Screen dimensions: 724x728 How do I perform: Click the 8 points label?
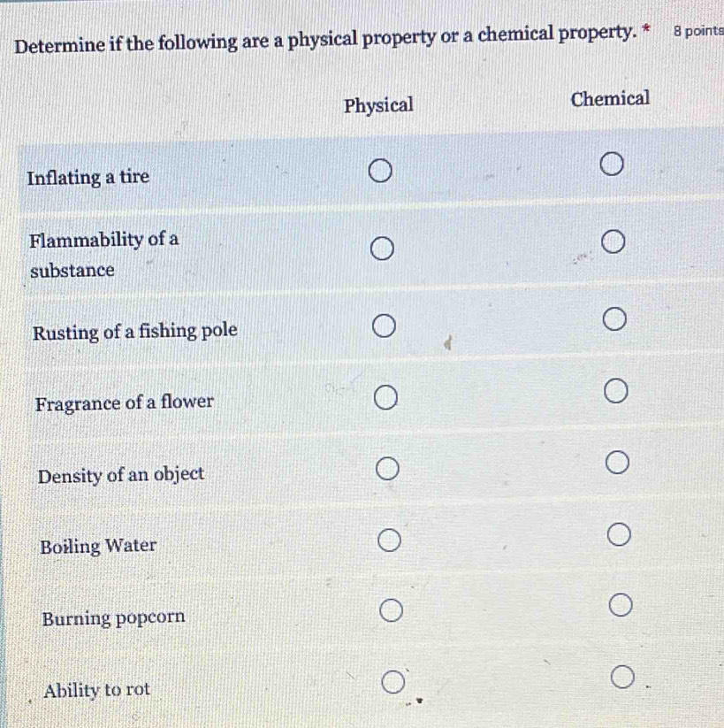pyautogui.click(x=697, y=32)
